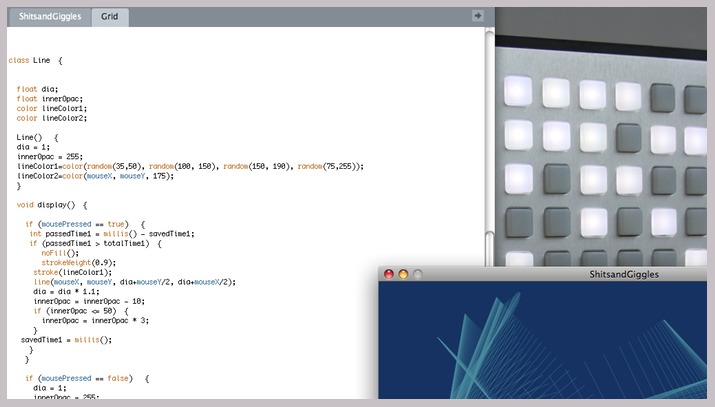The height and width of the screenshot is (407, 715).
Task: Click the ShitsandGiggles window title bar
Action: [x=600, y=274]
